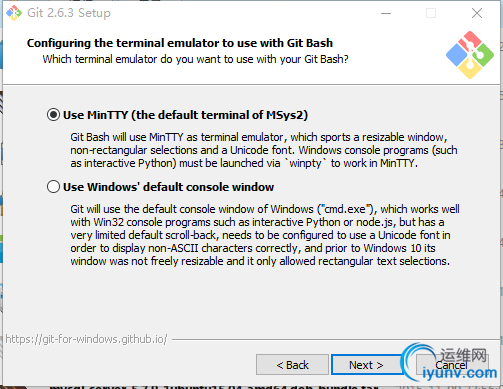Screen dimensions: 503x389
Task: Minimize the Git 2.6.3 Setup window
Action: coord(386,13)
